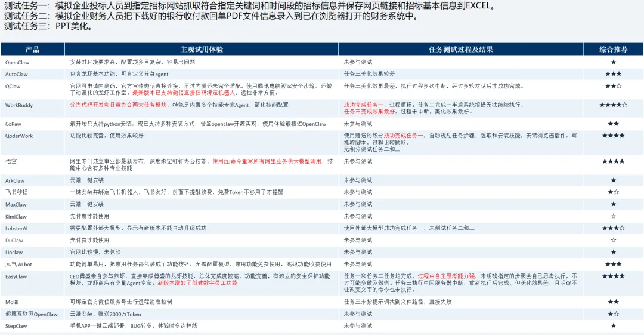The image size is (644, 335).
Task: Select the '元气 AI bot' product cell
Action: [x=18, y=264]
